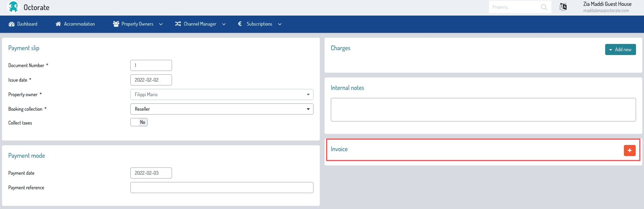644x209 pixels.
Task: Click the Internal notes text area
Action: pyautogui.click(x=483, y=110)
